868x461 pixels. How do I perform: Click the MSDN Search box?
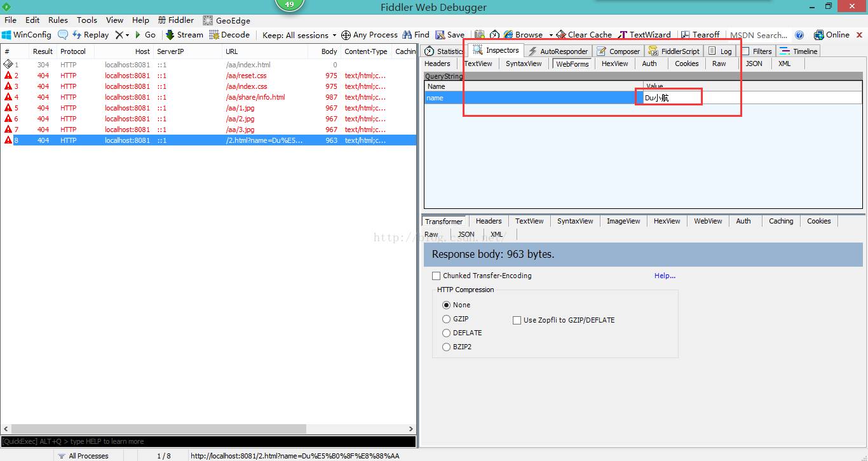[x=759, y=35]
